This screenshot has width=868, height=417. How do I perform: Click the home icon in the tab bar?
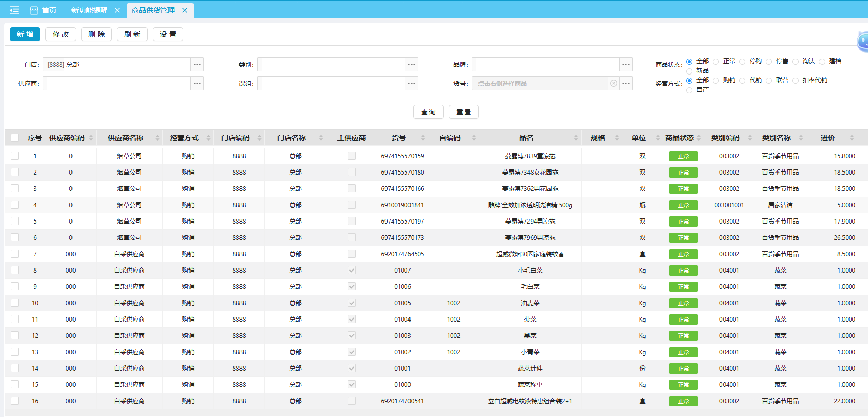34,10
